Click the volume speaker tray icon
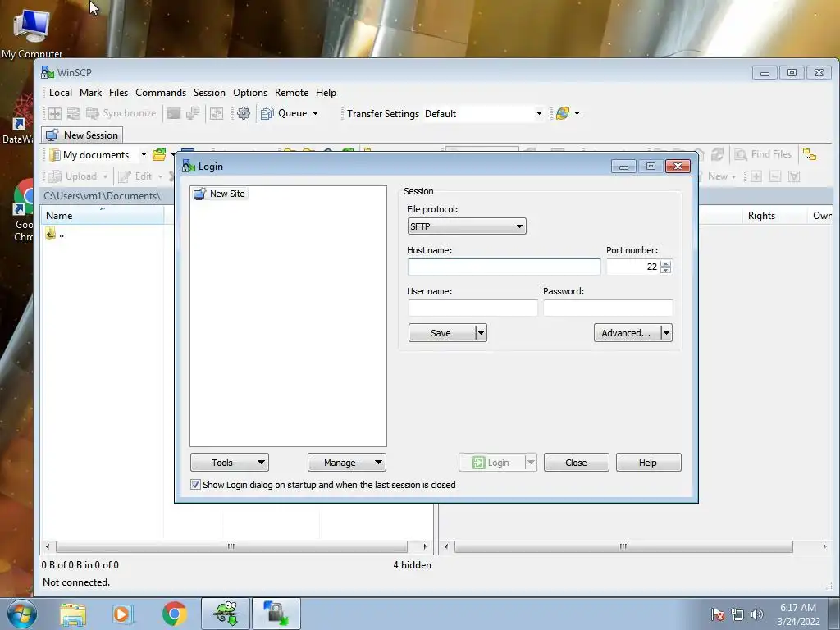The height and width of the screenshot is (630, 840). [x=757, y=614]
